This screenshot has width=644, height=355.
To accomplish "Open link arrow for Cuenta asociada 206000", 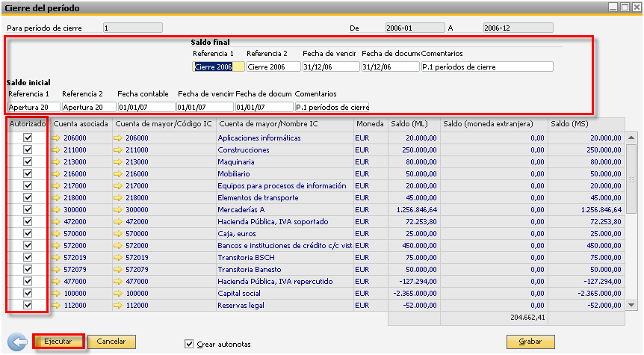I will pos(56,138).
